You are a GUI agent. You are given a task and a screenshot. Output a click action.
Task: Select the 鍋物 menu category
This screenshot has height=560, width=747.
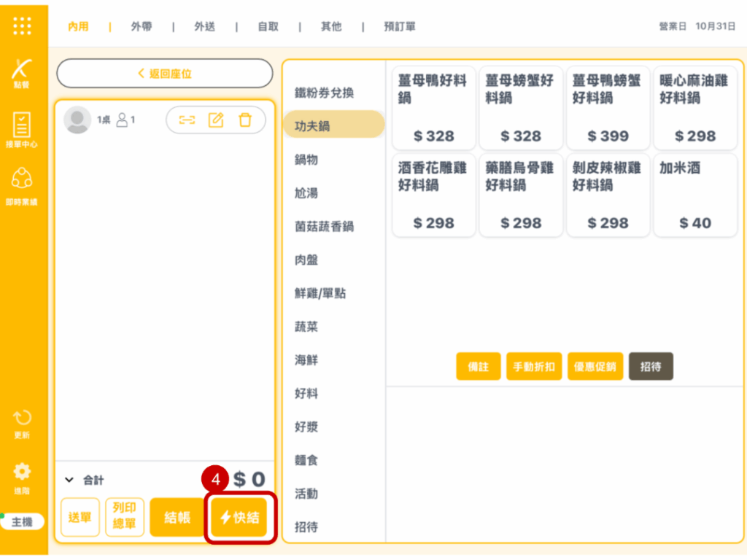point(306,160)
